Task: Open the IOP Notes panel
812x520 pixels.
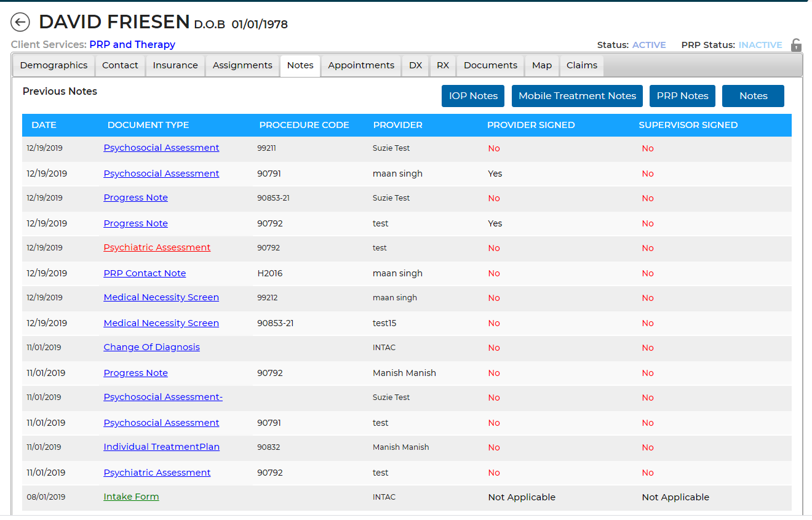Action: pos(472,96)
